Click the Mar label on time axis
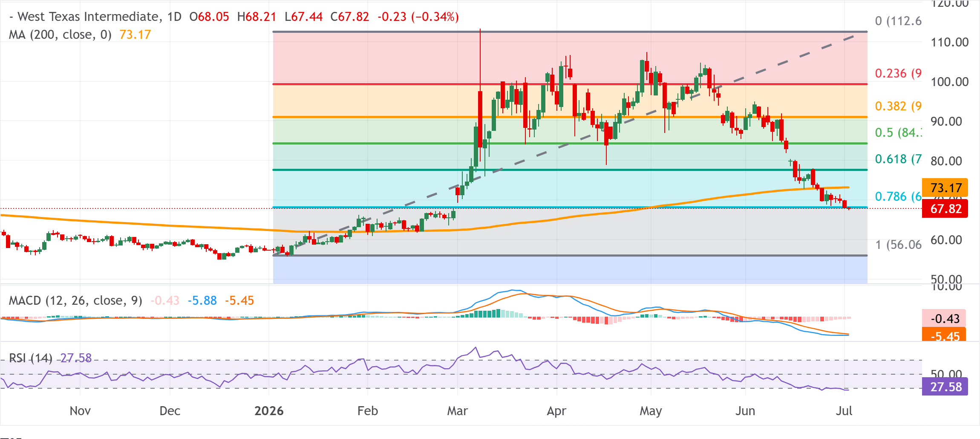Screen dimensions: 980x439 pos(458,411)
